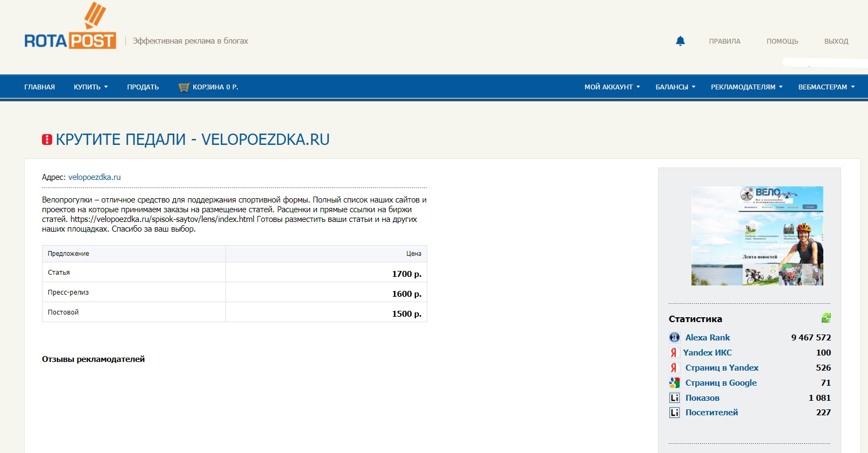868x453 pixels.
Task: Click the tagline Эффективная реклама в блогах
Action: pos(190,41)
